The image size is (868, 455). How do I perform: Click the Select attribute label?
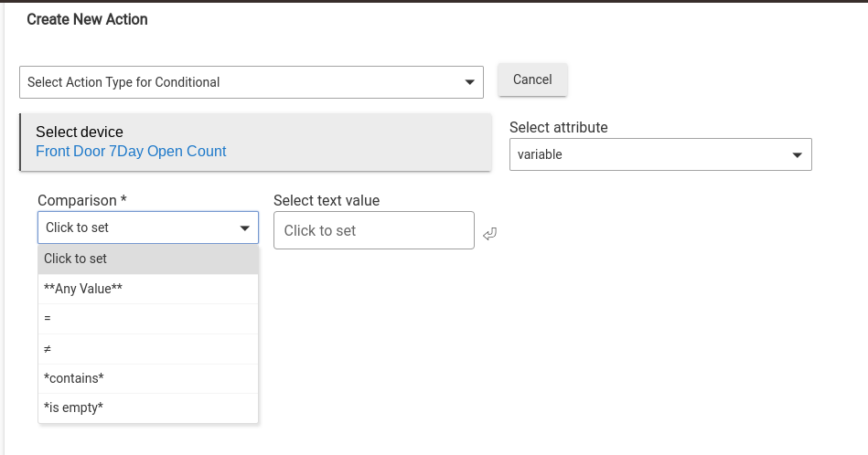pyautogui.click(x=558, y=127)
